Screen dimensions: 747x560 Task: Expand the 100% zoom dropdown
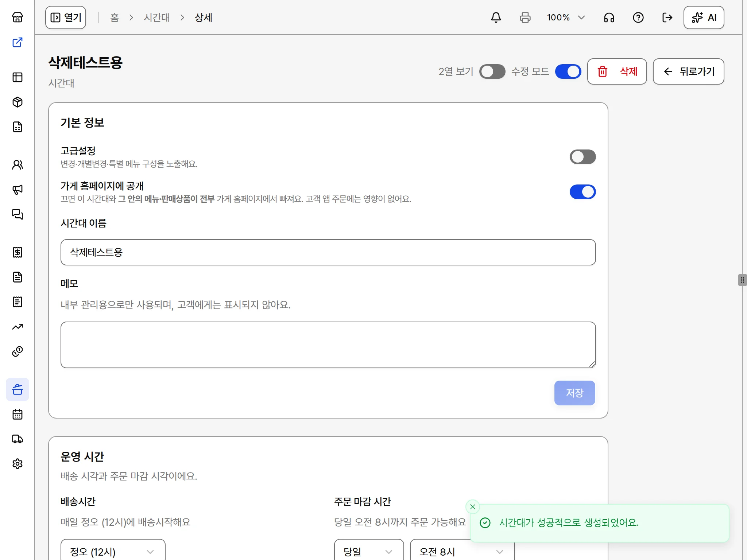(566, 17)
